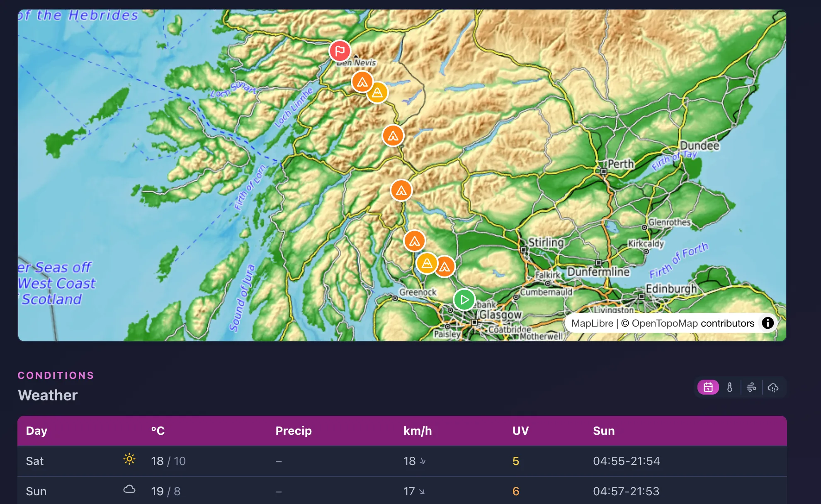Switch weather view to temperature chart
This screenshot has width=821, height=504.
730,388
